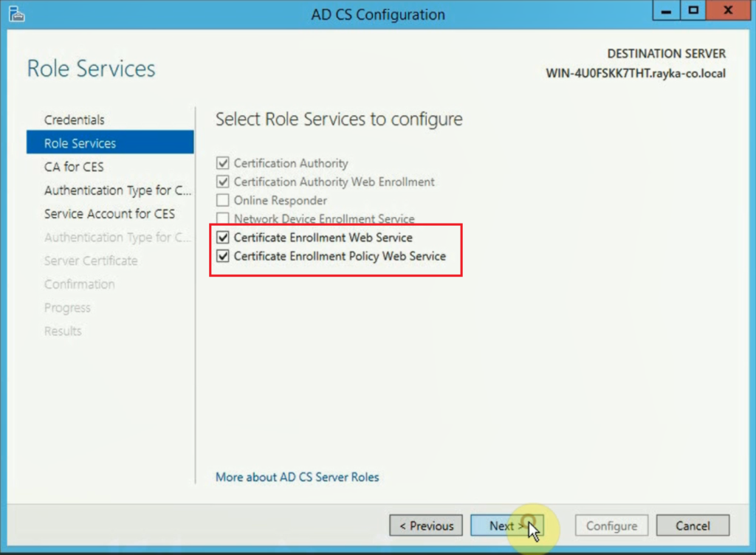Uncheck Certificate Enrollment Policy Web Service
Screen dimensions: 756x555
pos(223,256)
